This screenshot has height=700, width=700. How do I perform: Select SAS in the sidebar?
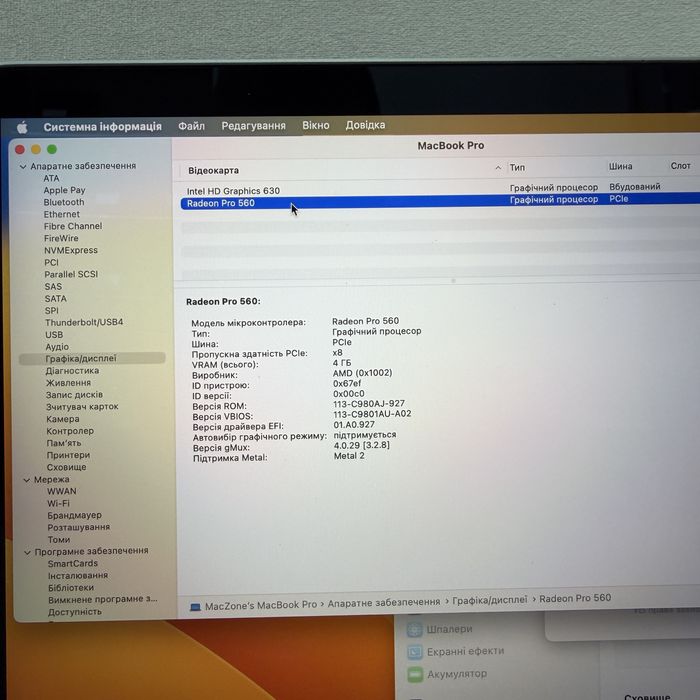click(53, 287)
